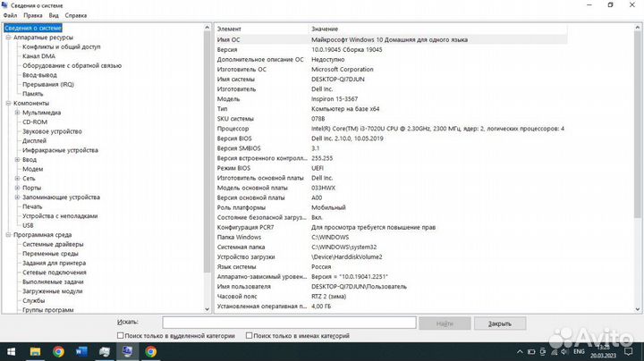Switch to System Information taskbar icon
The image size is (644, 361).
click(x=127, y=352)
